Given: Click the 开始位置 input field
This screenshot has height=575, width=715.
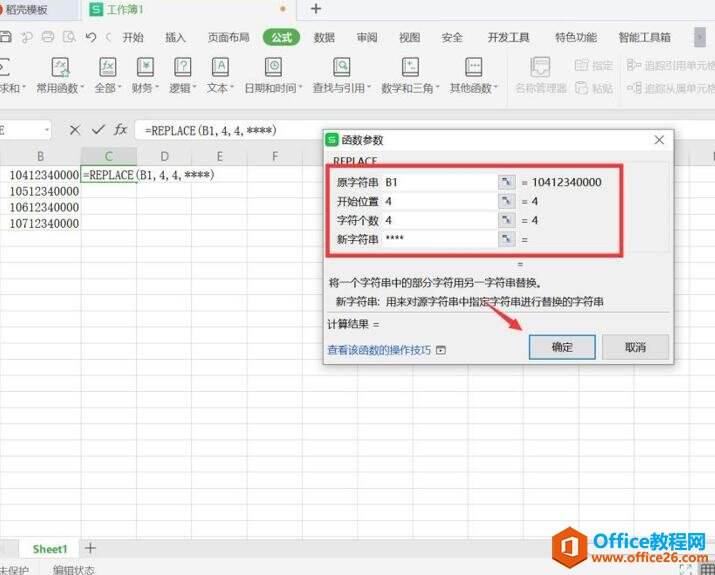Looking at the screenshot, I should click(440, 201).
